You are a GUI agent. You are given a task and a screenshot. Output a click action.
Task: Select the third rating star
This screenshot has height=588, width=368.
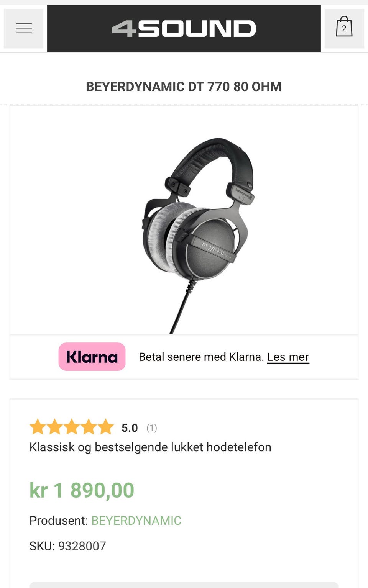tap(72, 427)
